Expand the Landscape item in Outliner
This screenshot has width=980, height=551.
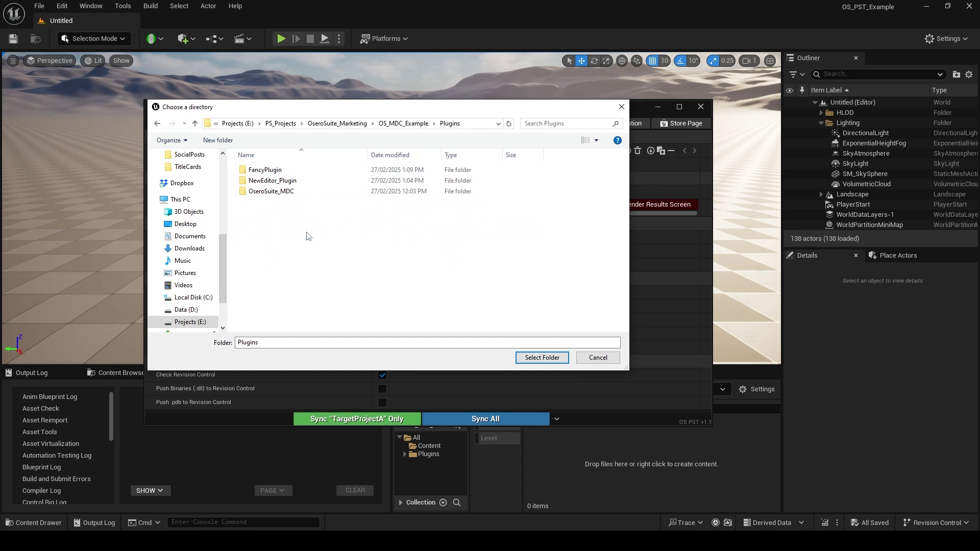[x=821, y=194]
